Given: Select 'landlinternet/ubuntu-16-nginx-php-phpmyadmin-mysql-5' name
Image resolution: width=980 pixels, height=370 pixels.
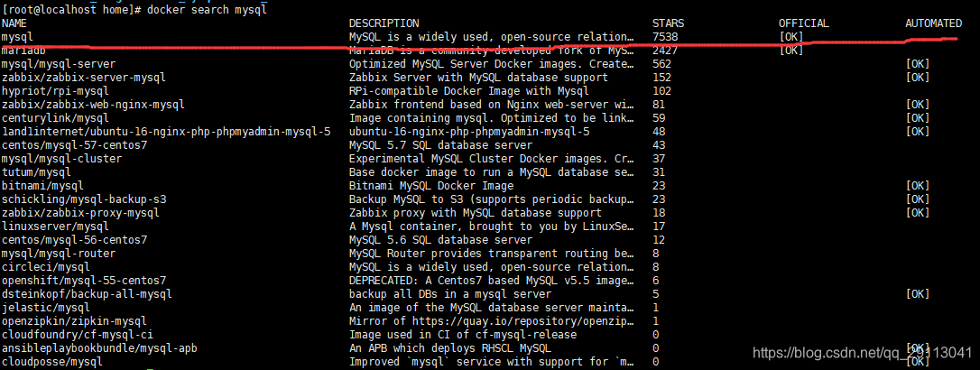Looking at the screenshot, I should point(166,132).
